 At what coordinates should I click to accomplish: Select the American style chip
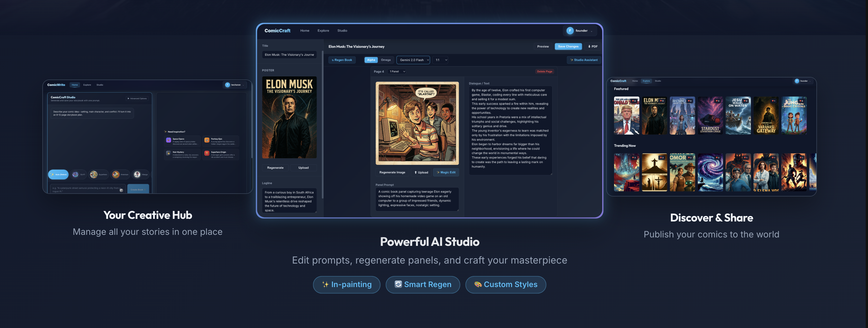pos(120,174)
